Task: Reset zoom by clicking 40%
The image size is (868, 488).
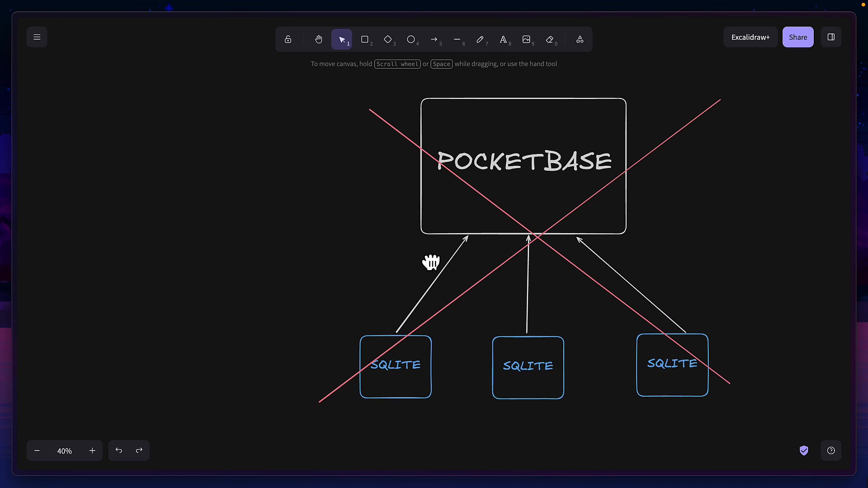Action: coord(64,450)
